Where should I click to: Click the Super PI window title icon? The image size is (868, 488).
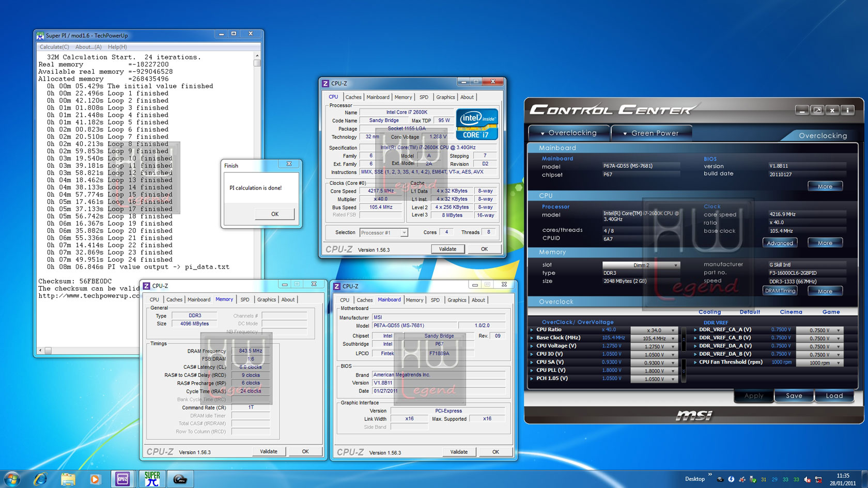coord(40,35)
